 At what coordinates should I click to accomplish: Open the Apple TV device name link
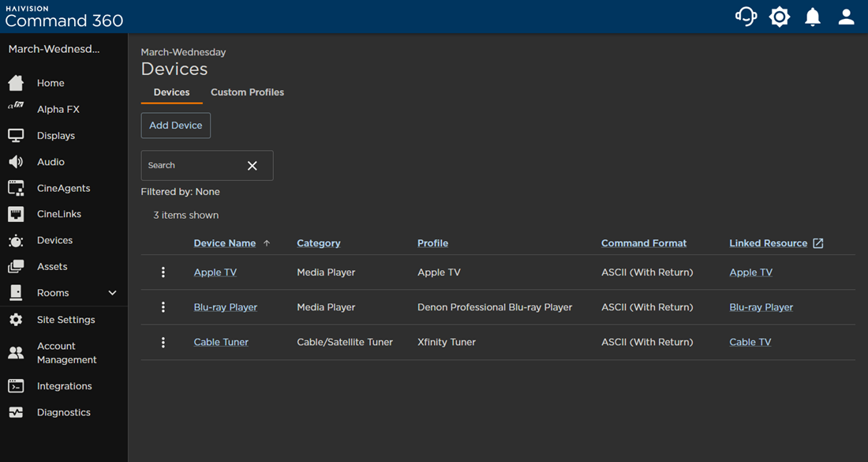coord(215,272)
